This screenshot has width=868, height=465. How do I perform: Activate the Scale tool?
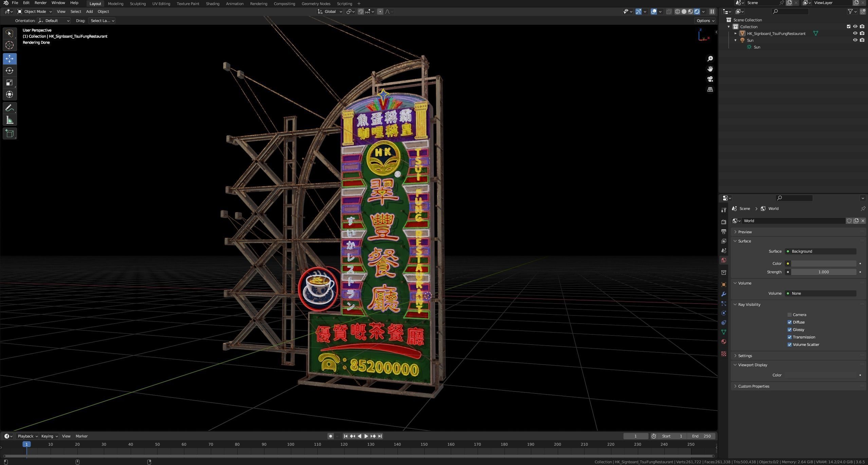click(x=10, y=82)
